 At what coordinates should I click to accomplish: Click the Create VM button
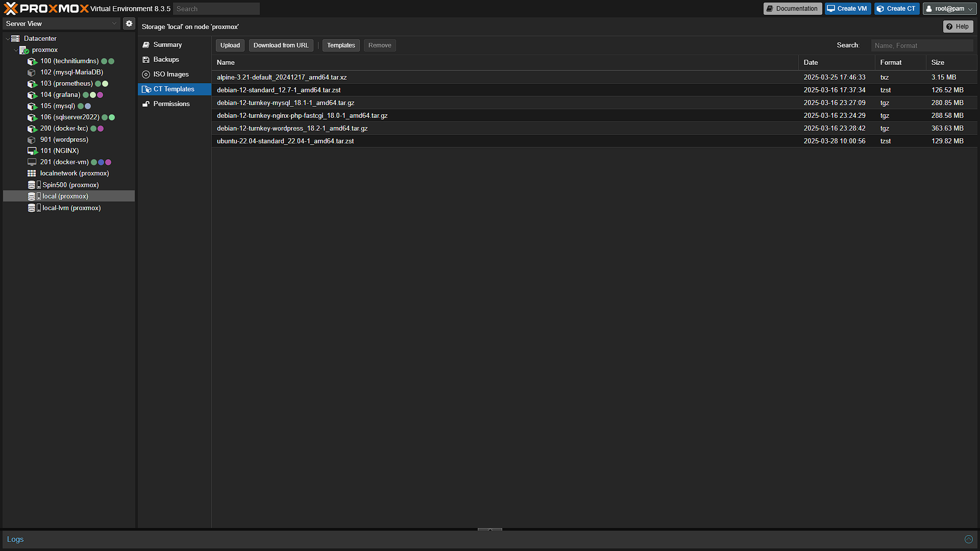point(848,9)
